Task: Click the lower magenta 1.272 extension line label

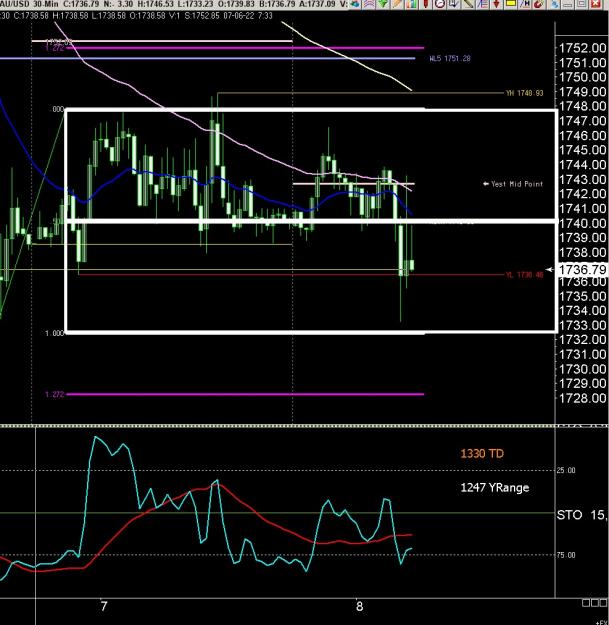Action: 55,395
